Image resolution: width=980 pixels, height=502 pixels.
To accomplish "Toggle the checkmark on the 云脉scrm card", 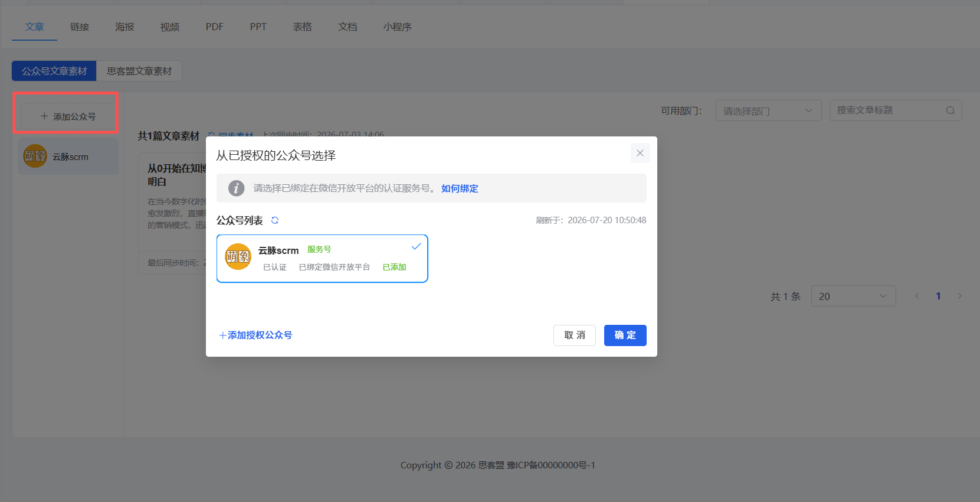I will click(x=416, y=246).
